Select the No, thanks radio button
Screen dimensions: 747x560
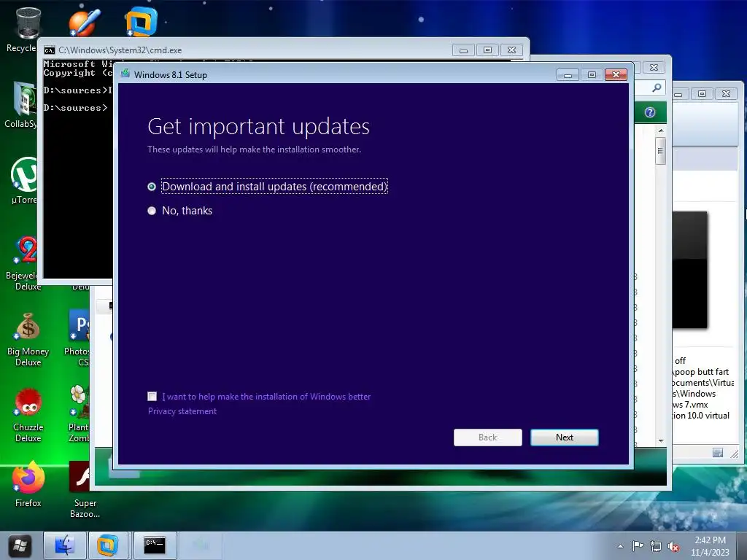pos(152,211)
